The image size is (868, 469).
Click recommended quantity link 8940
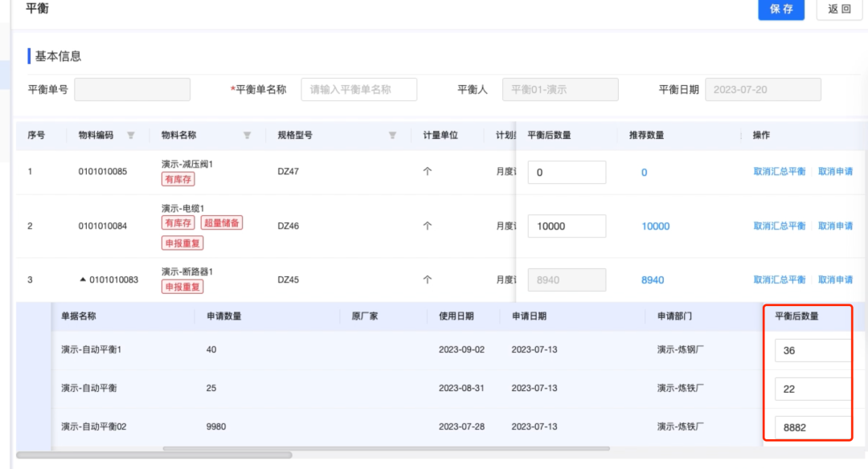[653, 279]
